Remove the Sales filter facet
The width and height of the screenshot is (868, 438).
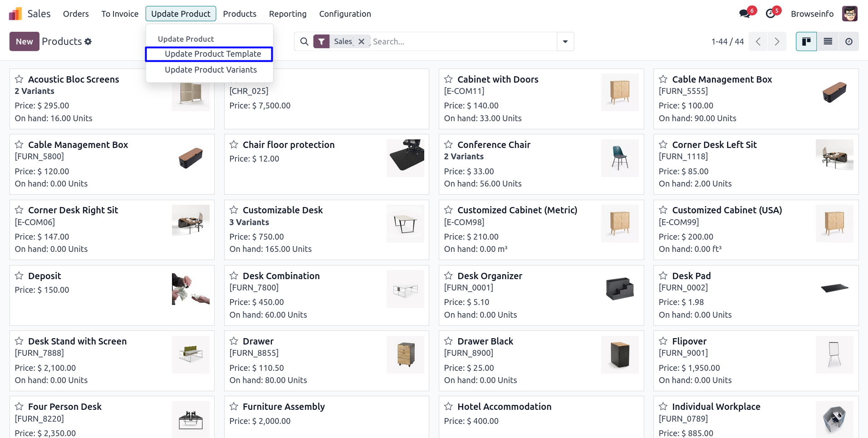[361, 42]
